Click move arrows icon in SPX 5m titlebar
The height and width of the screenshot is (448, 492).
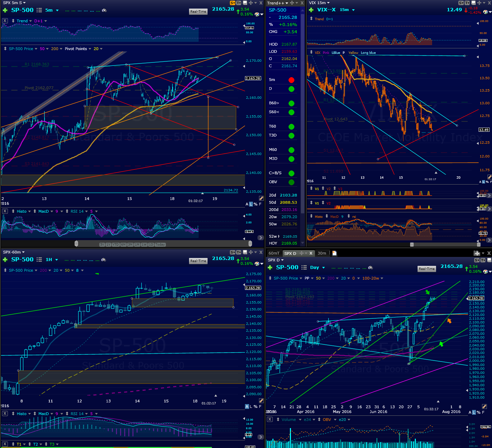[x=250, y=3]
